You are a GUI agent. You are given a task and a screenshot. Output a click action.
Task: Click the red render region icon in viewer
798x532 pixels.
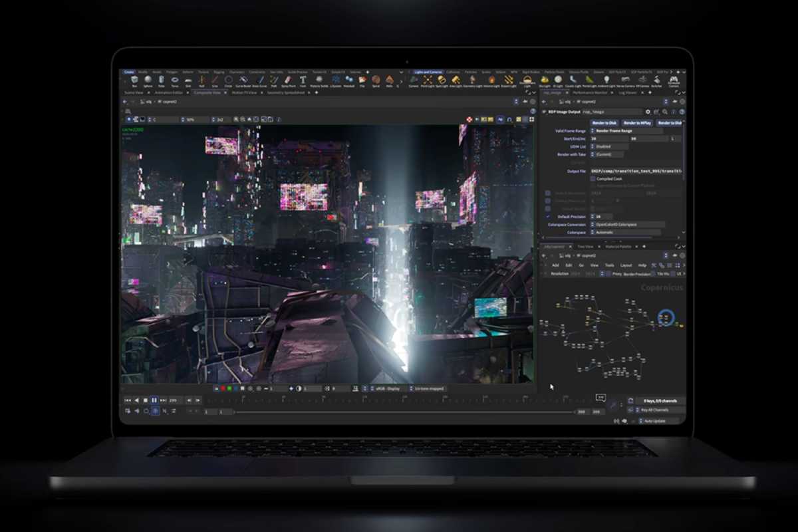tap(469, 119)
